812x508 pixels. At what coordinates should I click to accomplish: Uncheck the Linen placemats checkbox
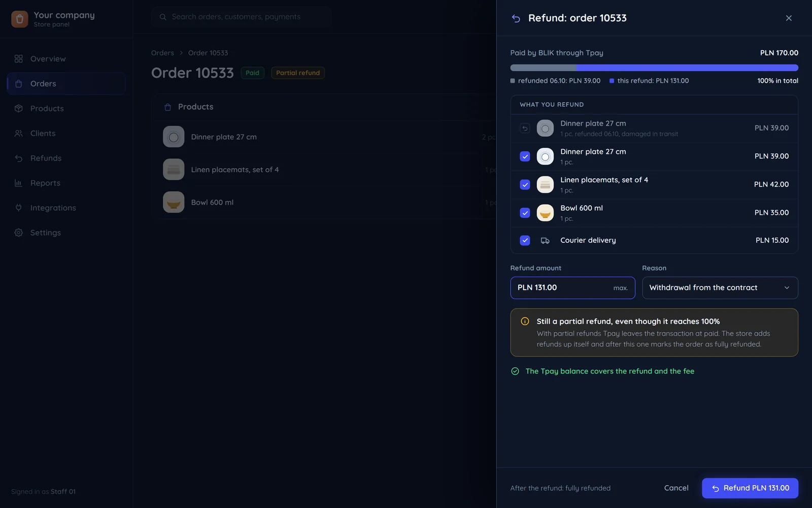[x=525, y=185]
